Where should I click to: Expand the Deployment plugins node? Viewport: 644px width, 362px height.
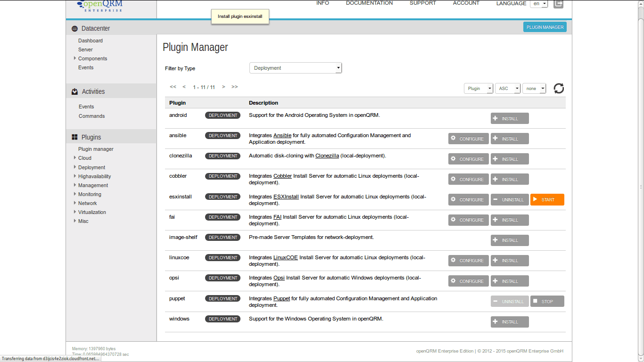pos(75,167)
